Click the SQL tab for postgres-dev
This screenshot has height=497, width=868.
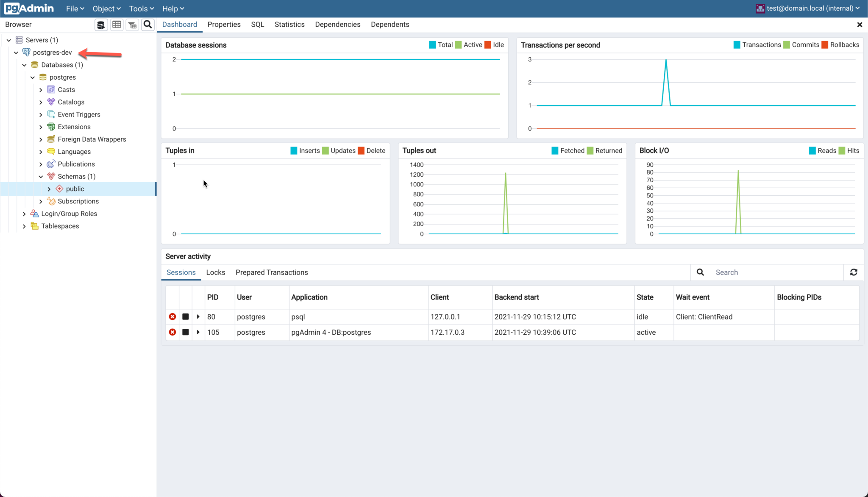tap(257, 25)
